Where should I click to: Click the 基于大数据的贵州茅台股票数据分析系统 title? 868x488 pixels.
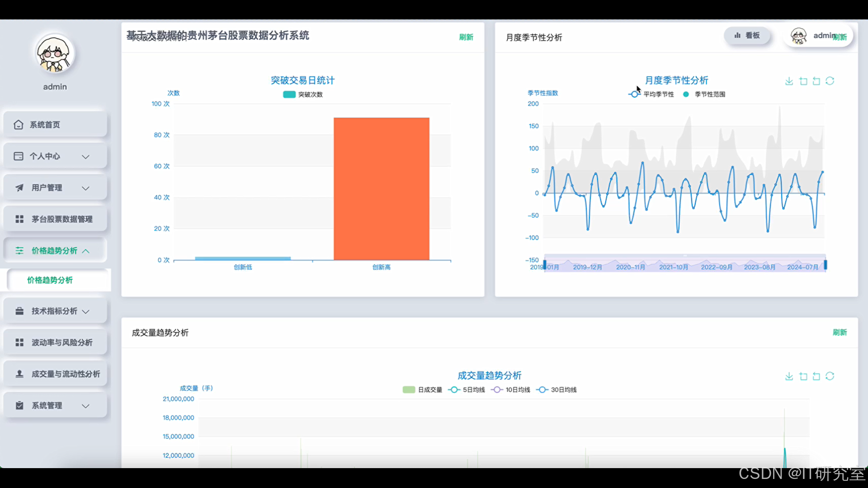pos(218,36)
